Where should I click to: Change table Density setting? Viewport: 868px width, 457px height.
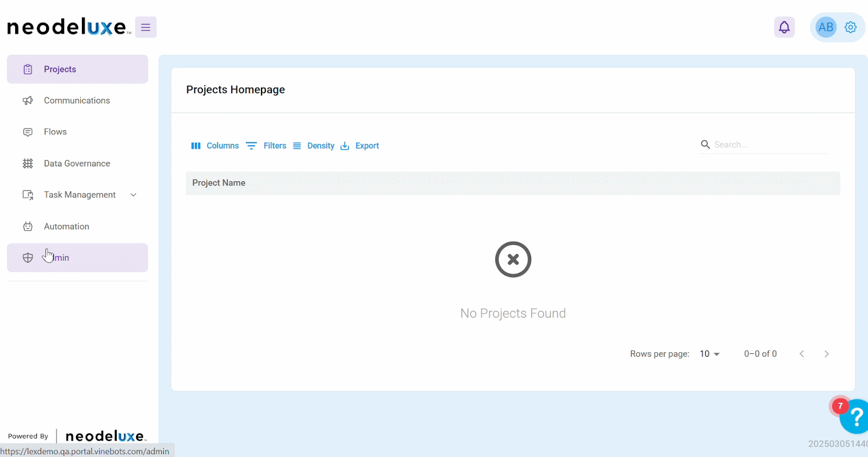coord(314,146)
